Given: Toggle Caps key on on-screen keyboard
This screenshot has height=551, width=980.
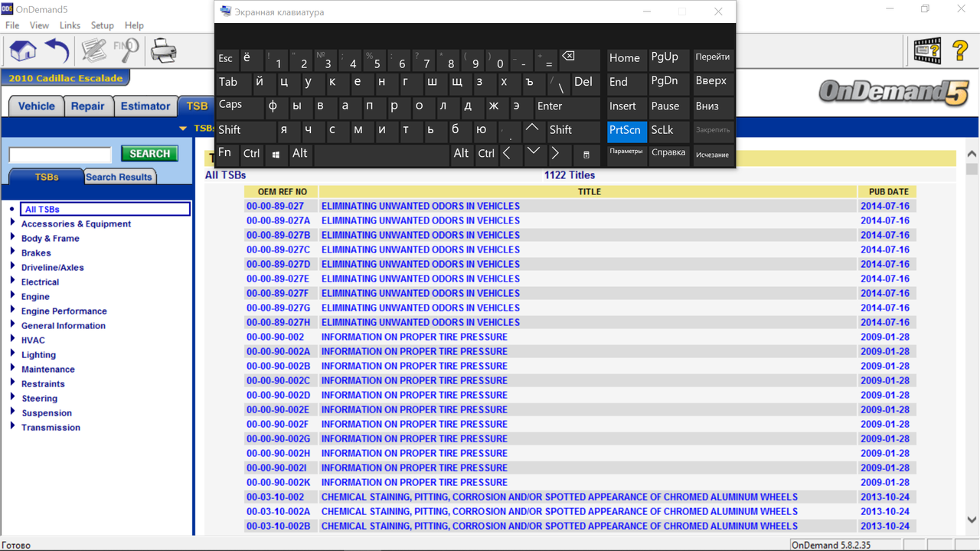Looking at the screenshot, I should tap(239, 106).
